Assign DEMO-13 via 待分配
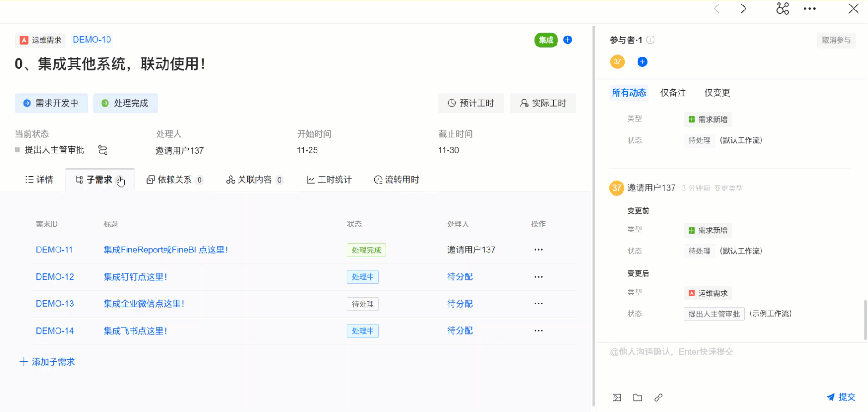The height and width of the screenshot is (412, 868). click(460, 304)
